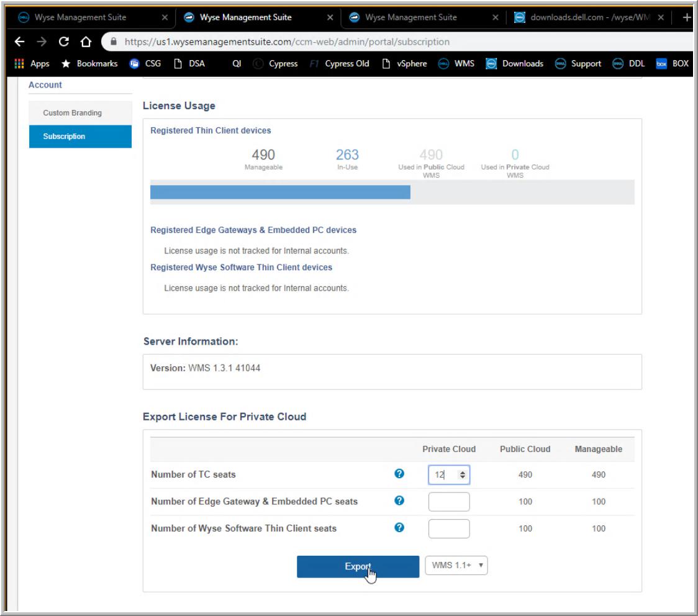Click help icon for Number of TC seats
This screenshot has height=616, width=698.
click(x=399, y=474)
